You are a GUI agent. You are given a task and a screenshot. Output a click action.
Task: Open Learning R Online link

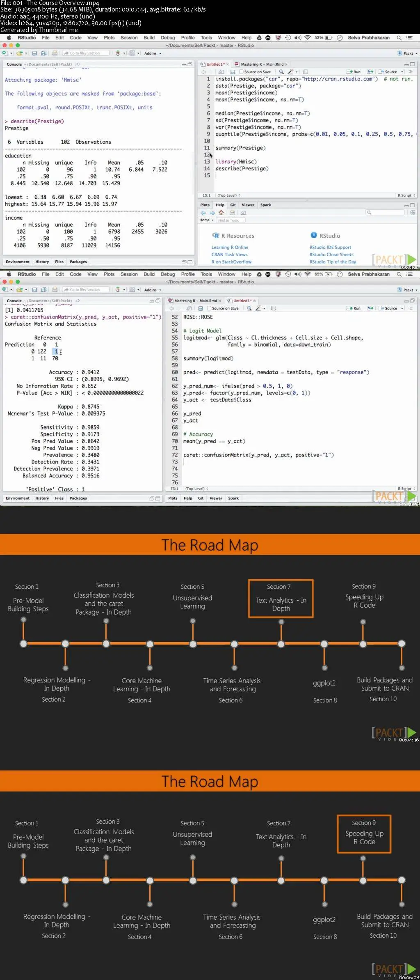click(x=230, y=248)
